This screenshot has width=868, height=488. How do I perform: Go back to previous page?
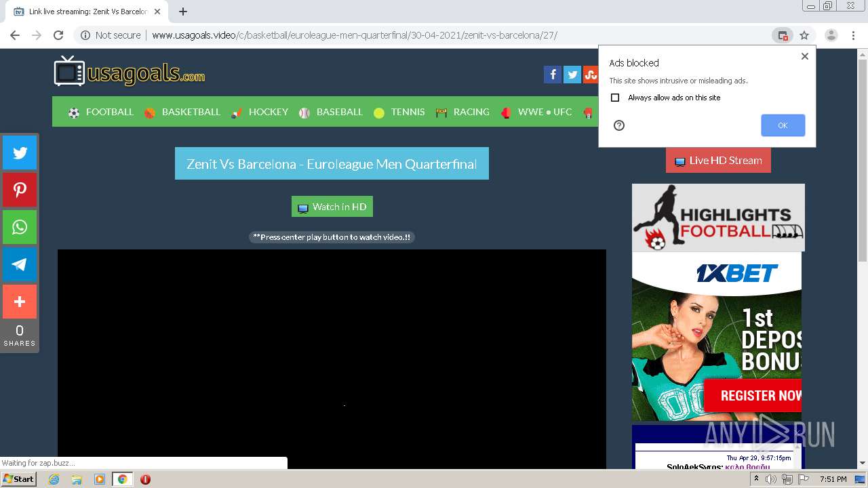click(x=15, y=35)
